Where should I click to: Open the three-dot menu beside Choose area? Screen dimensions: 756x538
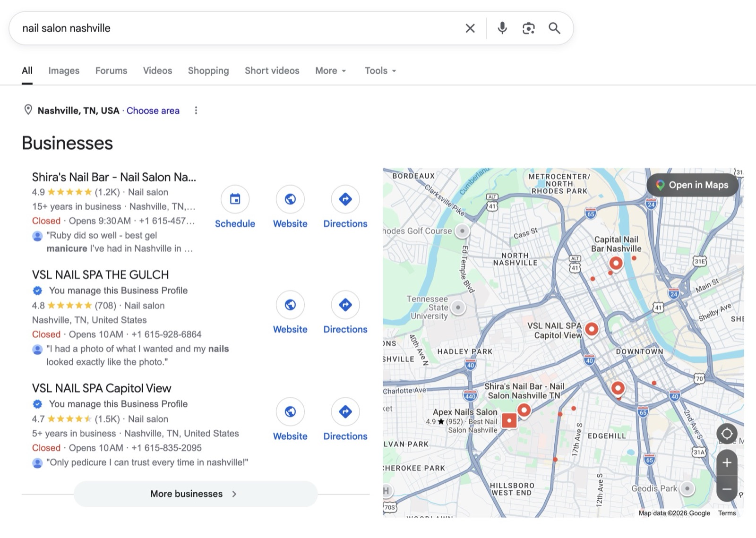(196, 111)
